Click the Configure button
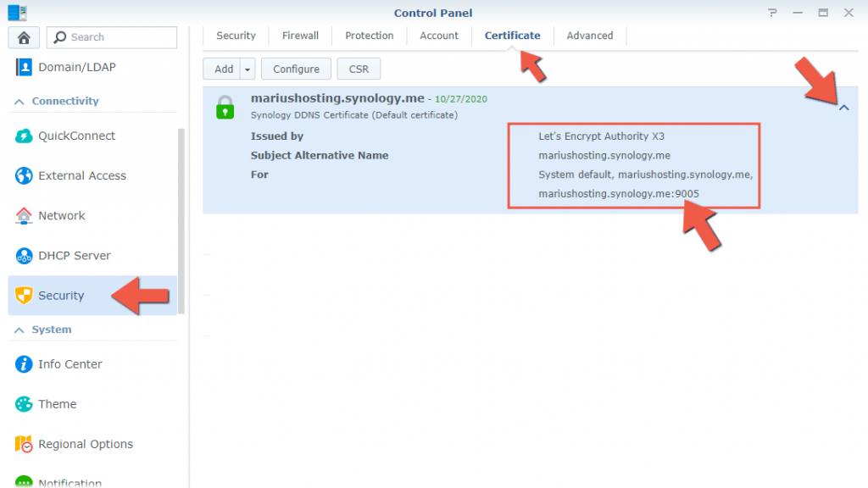This screenshot has width=868, height=488. 295,69
